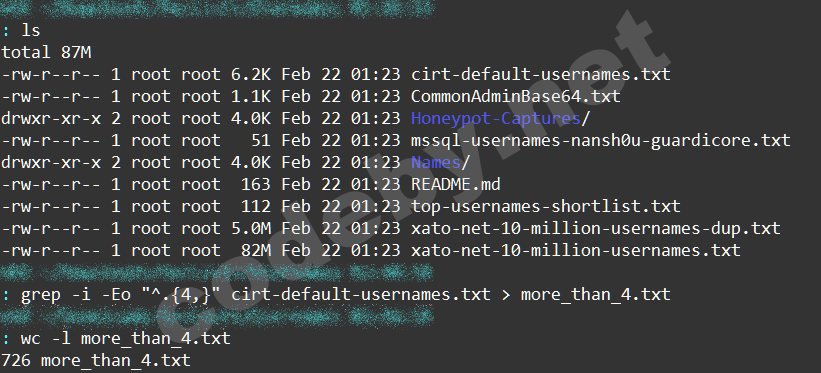
Task: Click top-usernames-shortlist.txt in the listing
Action: point(546,206)
